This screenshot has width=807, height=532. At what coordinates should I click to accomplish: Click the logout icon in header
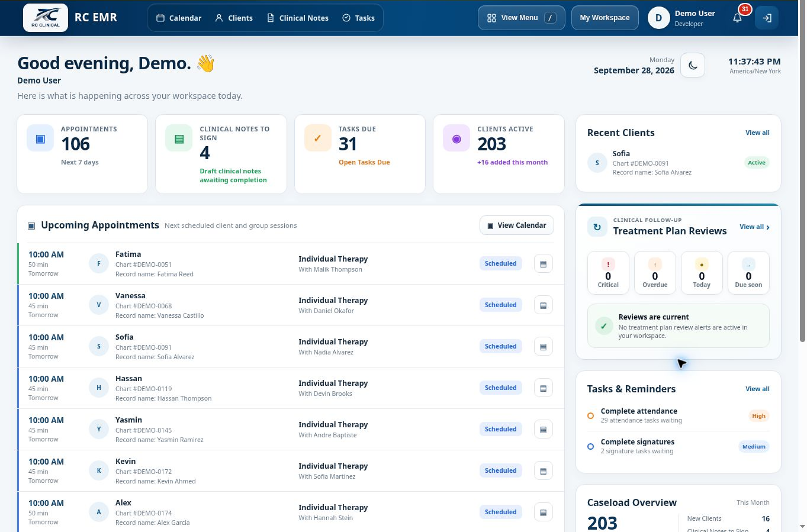click(767, 18)
